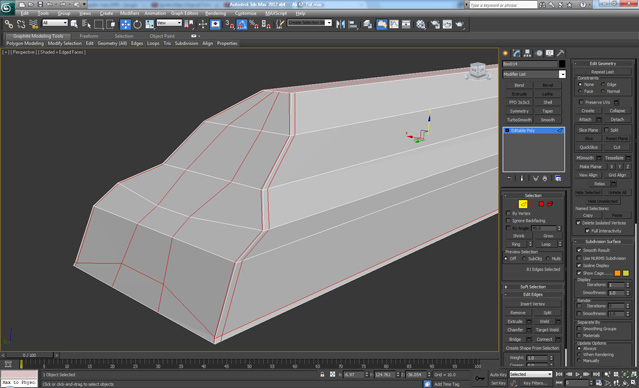Click the object color black swatch
Image resolution: width=639 pixels, height=388 pixels.
click(x=562, y=64)
